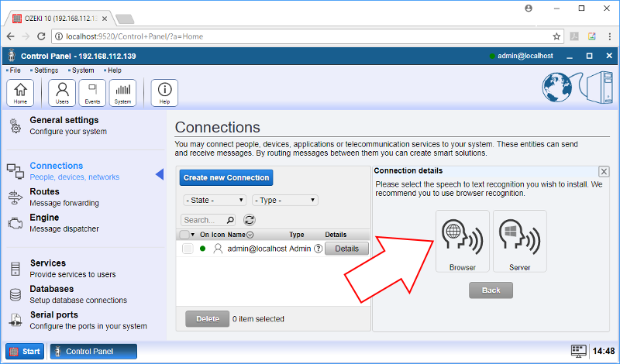Toggle the select-all checkbox in header

(184, 235)
